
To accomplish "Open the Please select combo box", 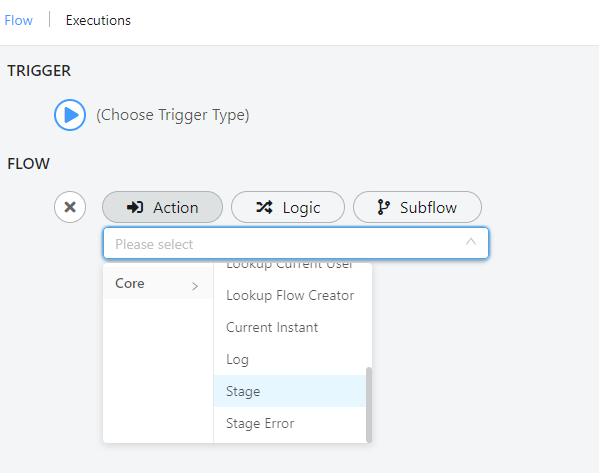I will [296, 243].
